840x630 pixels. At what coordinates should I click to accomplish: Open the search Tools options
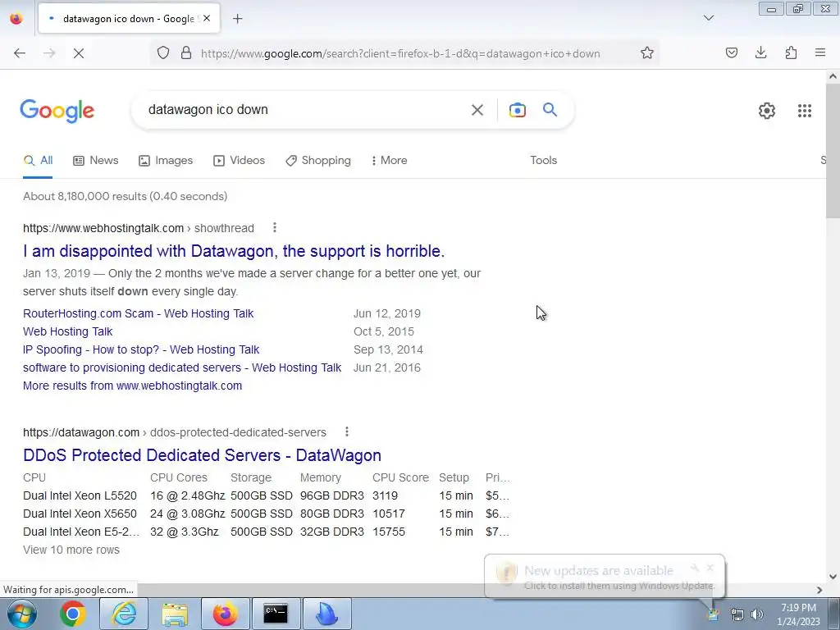(x=543, y=160)
